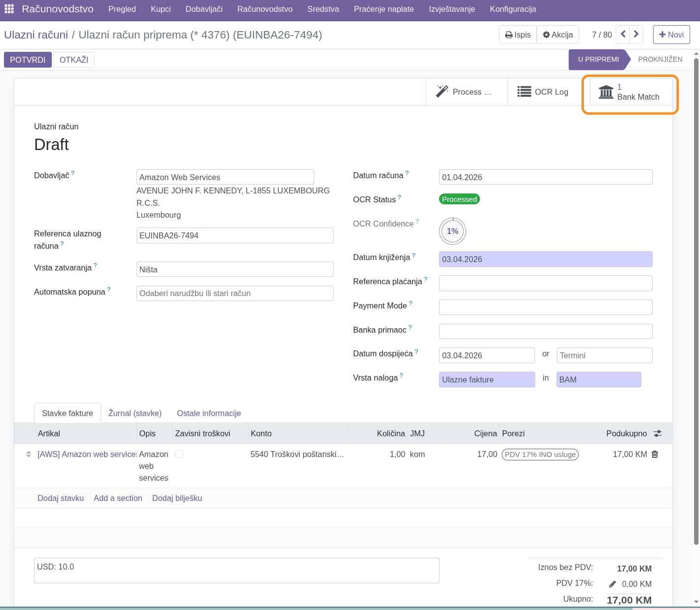
Task: Toggle Zavisni troškovi checkbox on AWS line
Action: point(179,454)
